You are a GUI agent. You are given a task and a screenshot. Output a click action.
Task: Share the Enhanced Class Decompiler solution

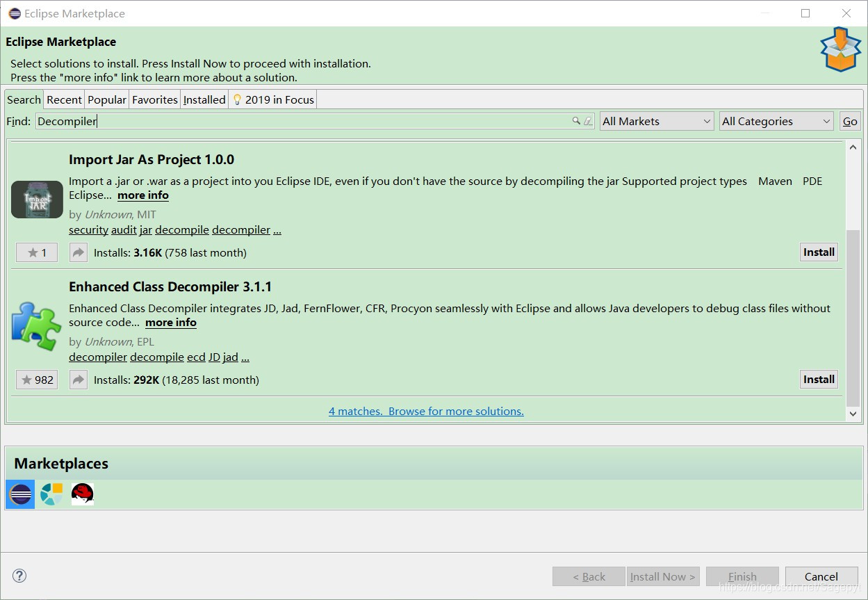[79, 380]
